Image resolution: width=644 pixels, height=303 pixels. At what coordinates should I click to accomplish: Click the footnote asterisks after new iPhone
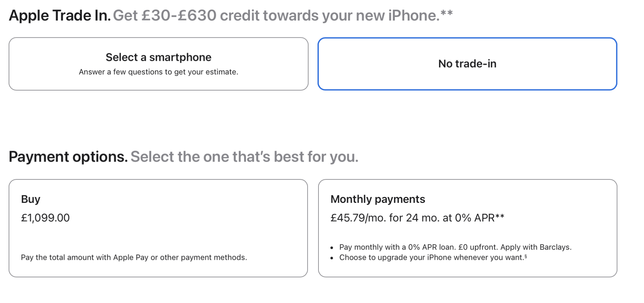447,14
